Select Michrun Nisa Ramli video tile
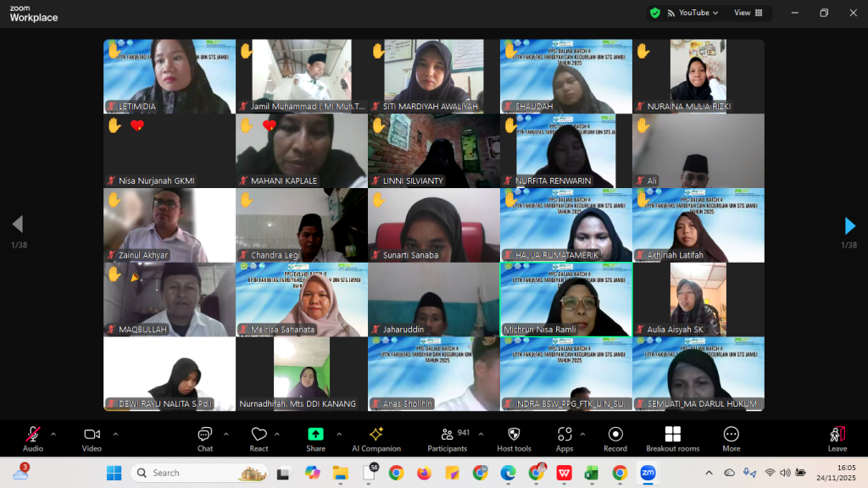The height and width of the screenshot is (488, 868). pos(565,299)
